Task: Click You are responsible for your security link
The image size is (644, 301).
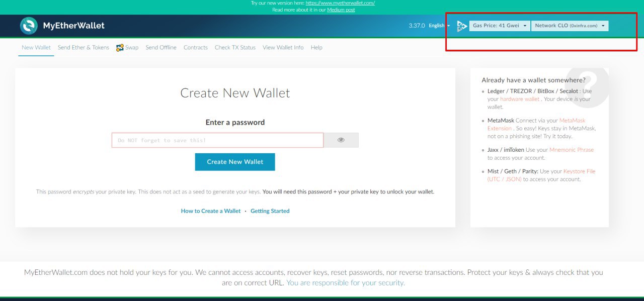Action: coord(346,283)
